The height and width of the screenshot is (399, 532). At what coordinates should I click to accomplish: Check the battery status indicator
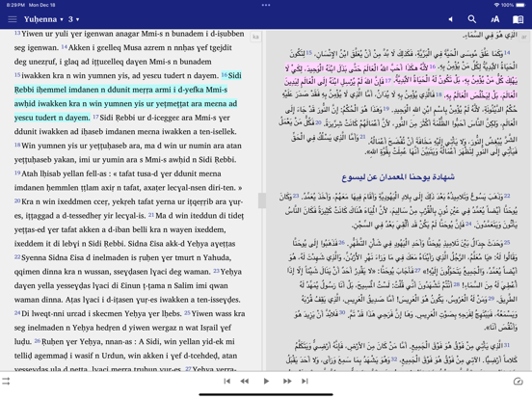coord(520,5)
